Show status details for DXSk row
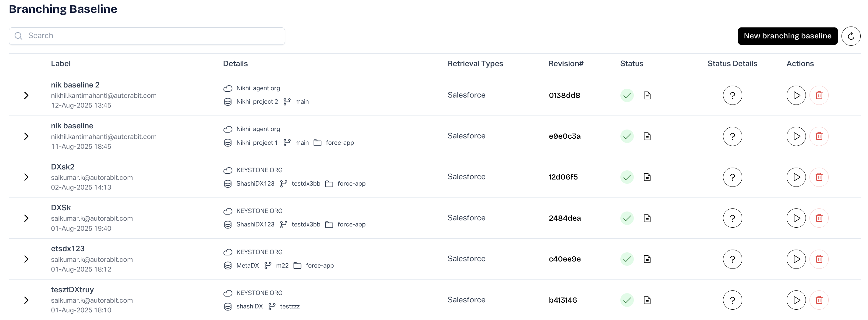Viewport: 868px width, 320px height. tap(732, 218)
